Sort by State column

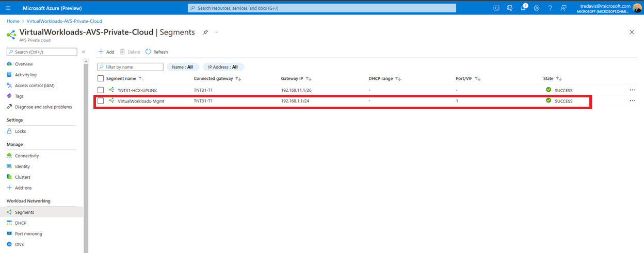point(552,78)
